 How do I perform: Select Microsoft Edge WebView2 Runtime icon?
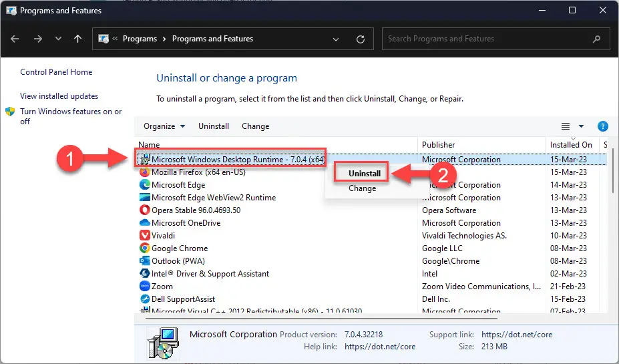[144, 198]
